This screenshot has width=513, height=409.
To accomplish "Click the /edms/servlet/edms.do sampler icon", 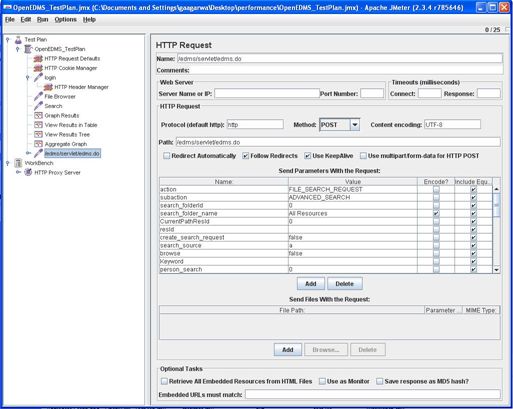I will tap(38, 153).
